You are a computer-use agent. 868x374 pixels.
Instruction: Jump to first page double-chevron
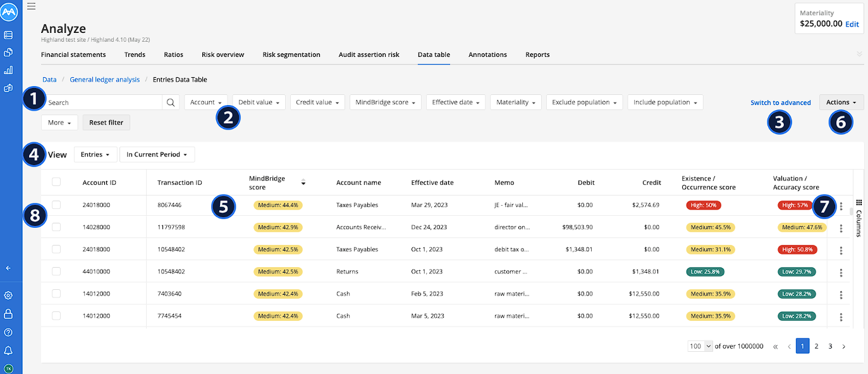pyautogui.click(x=776, y=347)
